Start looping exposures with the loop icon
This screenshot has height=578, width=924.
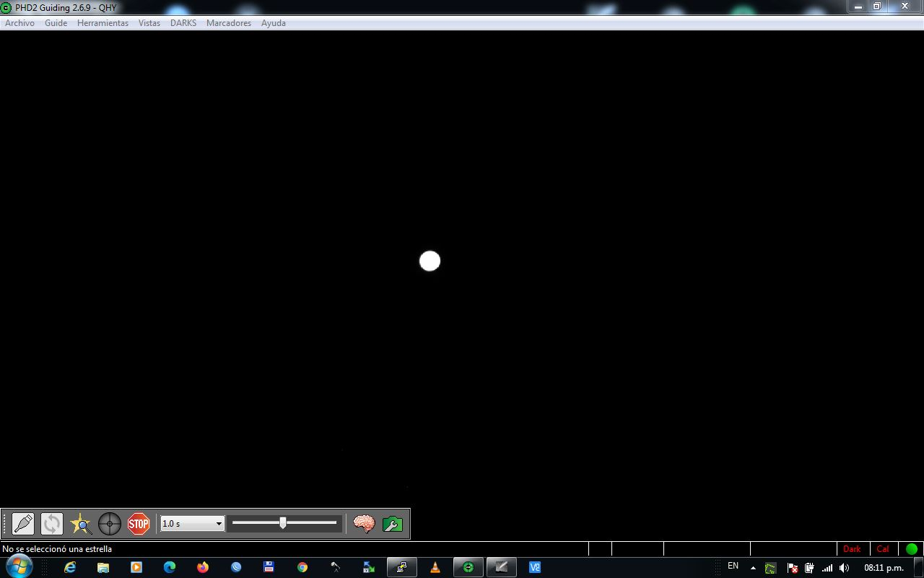coord(52,524)
